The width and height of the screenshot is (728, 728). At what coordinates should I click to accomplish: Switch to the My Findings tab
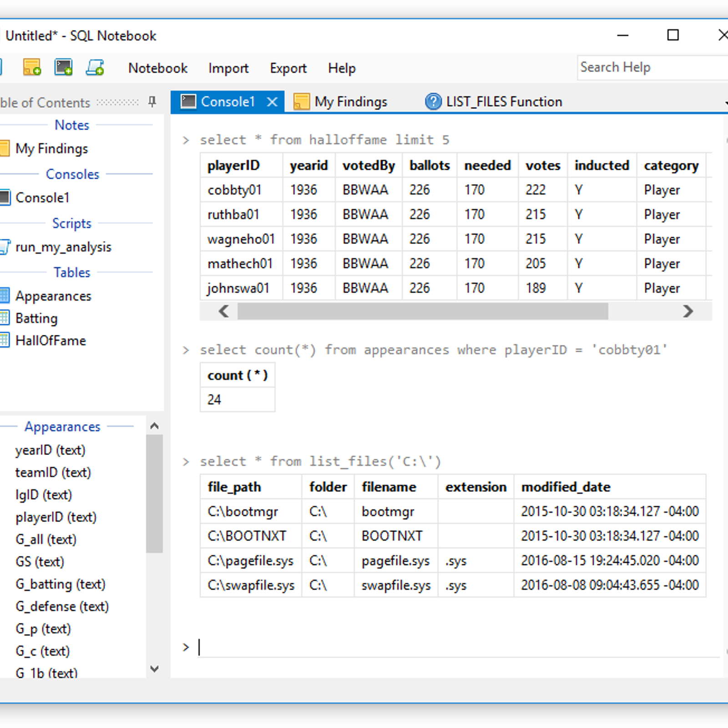(350, 102)
